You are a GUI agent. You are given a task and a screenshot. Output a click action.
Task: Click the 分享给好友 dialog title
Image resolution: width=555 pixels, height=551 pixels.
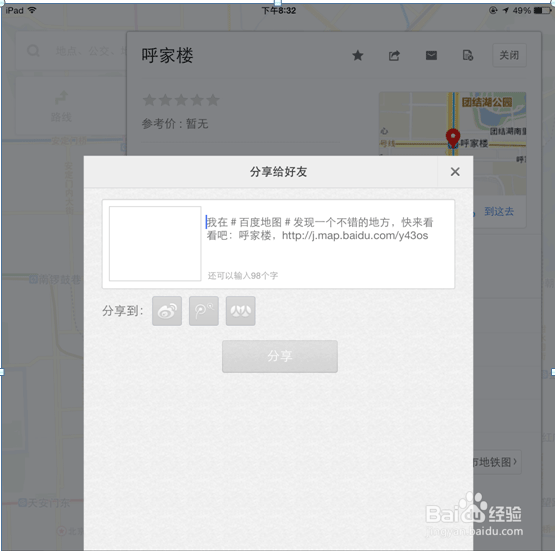278,172
